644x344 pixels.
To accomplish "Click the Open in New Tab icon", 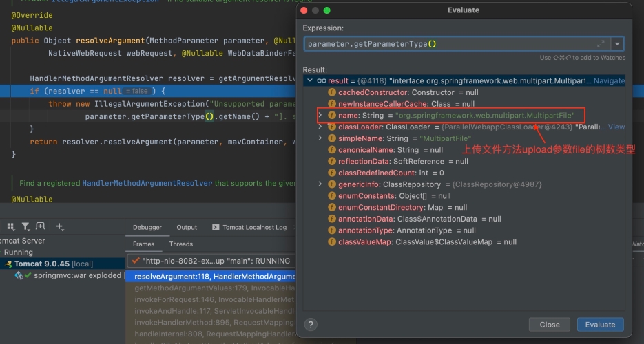I will (41, 226).
